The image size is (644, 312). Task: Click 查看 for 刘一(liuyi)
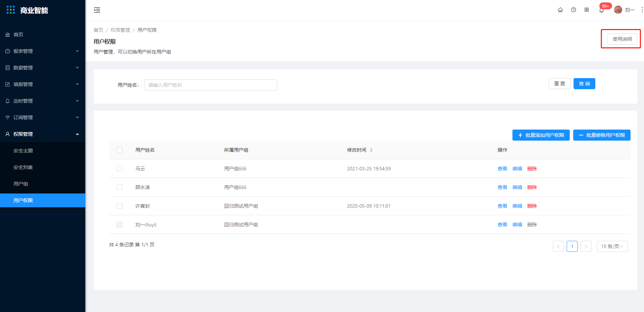(x=502, y=225)
